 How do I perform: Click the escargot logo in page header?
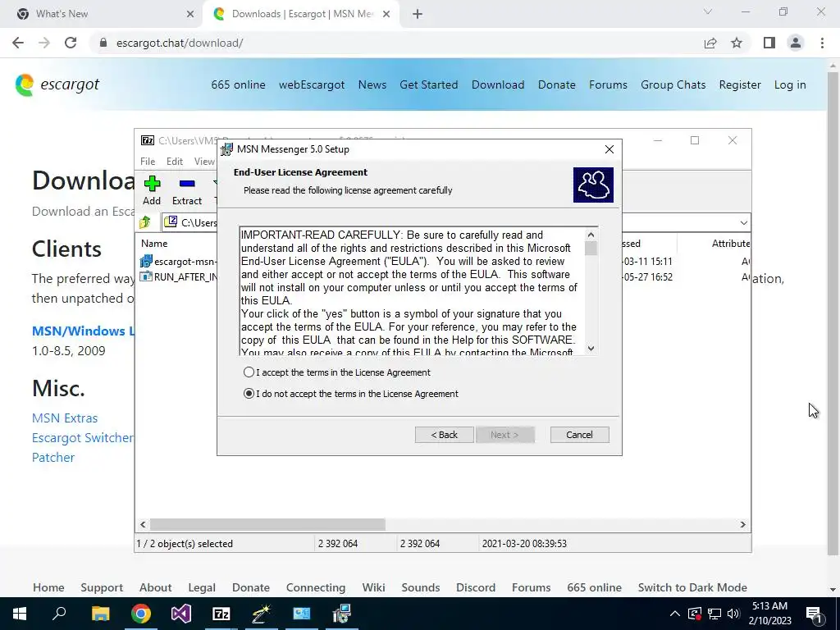pos(57,84)
